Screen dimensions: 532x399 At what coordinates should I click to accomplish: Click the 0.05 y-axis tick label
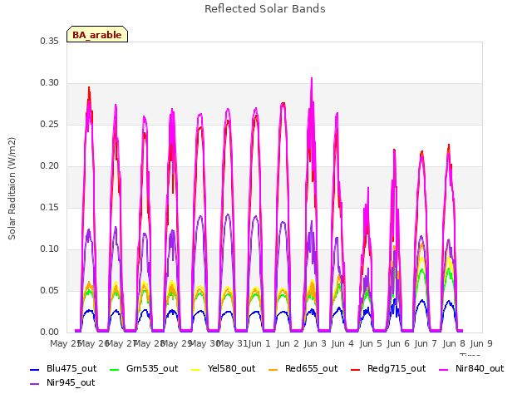click(x=50, y=290)
